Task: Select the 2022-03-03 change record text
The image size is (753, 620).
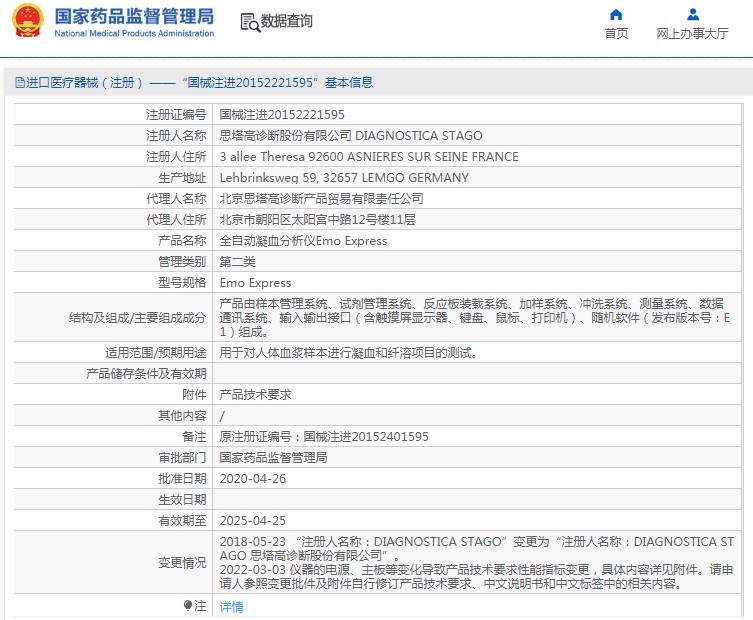Action: click(x=476, y=577)
